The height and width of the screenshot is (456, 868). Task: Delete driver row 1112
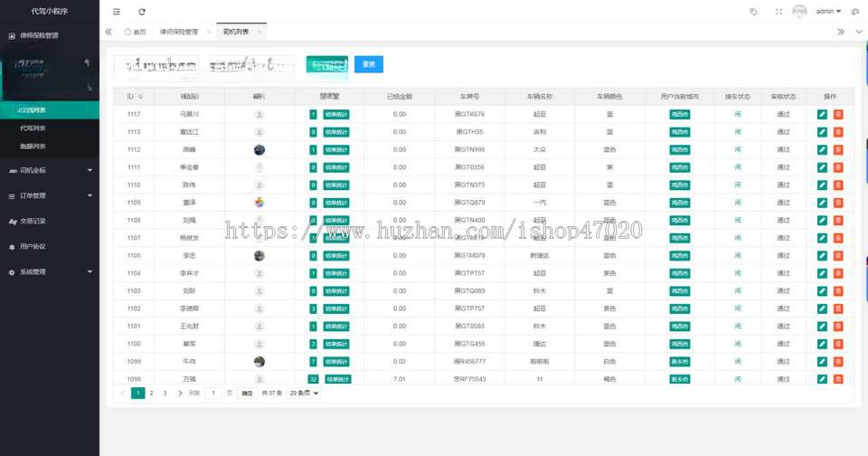[838, 149]
